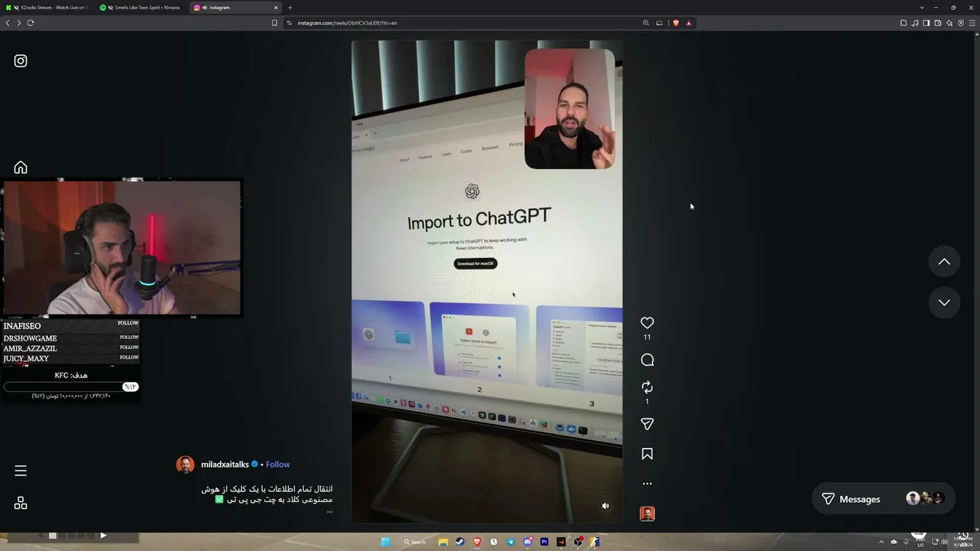Close the Instagram browser tab
The image size is (980, 551).
point(276,8)
